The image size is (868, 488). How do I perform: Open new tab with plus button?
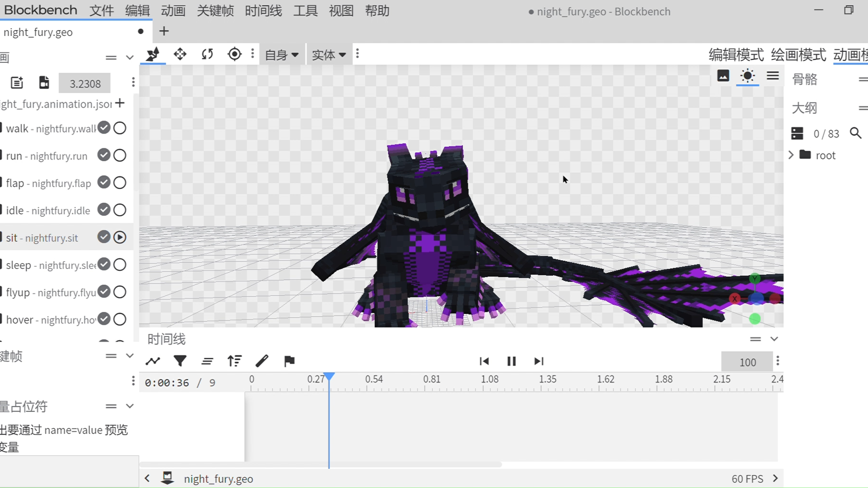(x=164, y=31)
